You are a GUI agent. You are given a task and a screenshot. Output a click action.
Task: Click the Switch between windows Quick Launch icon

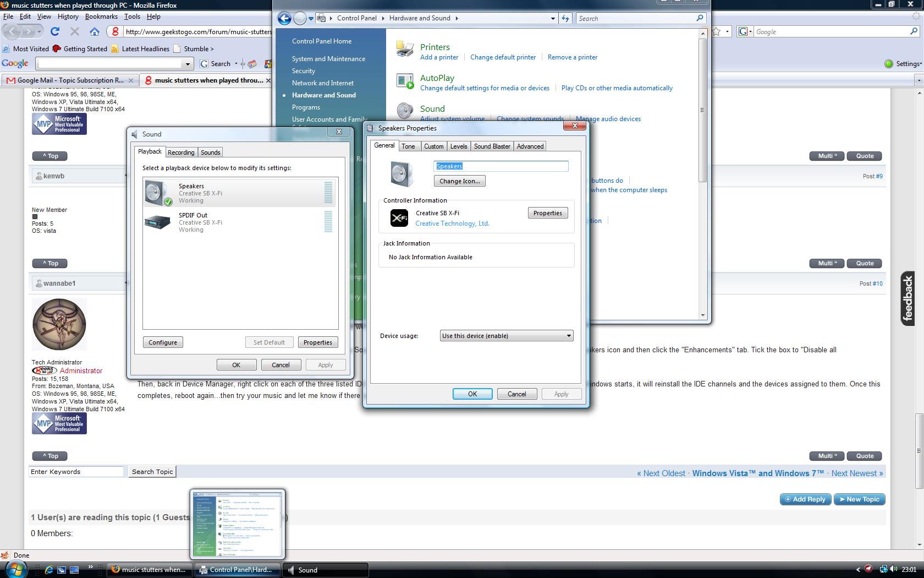coord(62,570)
